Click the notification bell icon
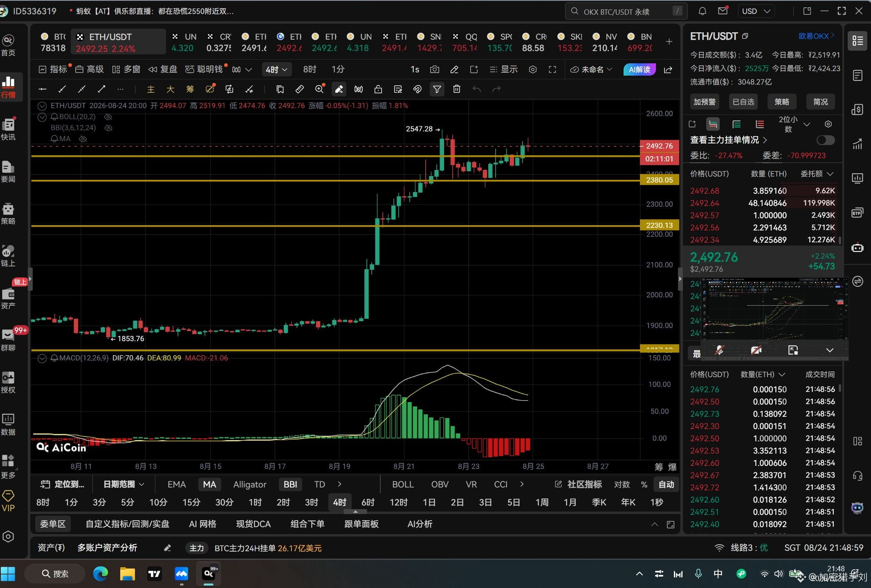 tap(702, 11)
